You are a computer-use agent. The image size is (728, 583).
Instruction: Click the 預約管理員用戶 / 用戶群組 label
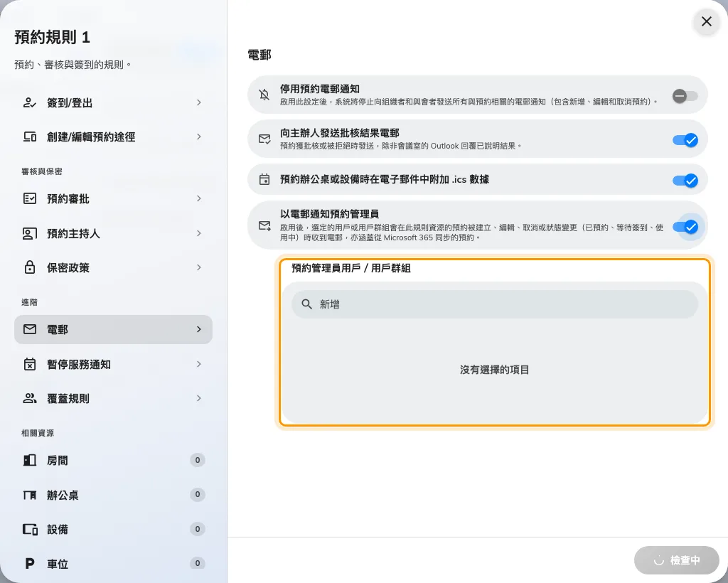(351, 268)
